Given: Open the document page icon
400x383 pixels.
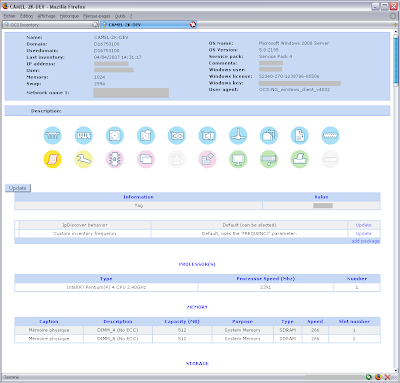Looking at the screenshot, I should tap(299, 135).
